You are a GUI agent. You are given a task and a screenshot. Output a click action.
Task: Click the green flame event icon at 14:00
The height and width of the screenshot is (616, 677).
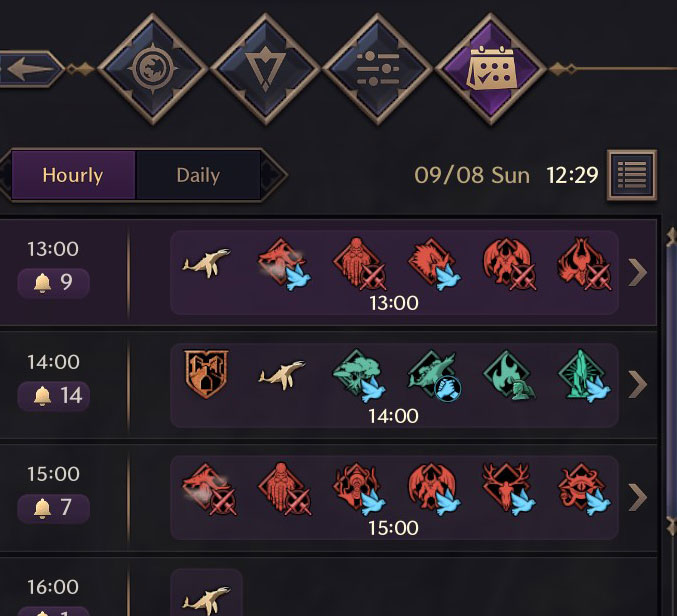click(x=509, y=376)
